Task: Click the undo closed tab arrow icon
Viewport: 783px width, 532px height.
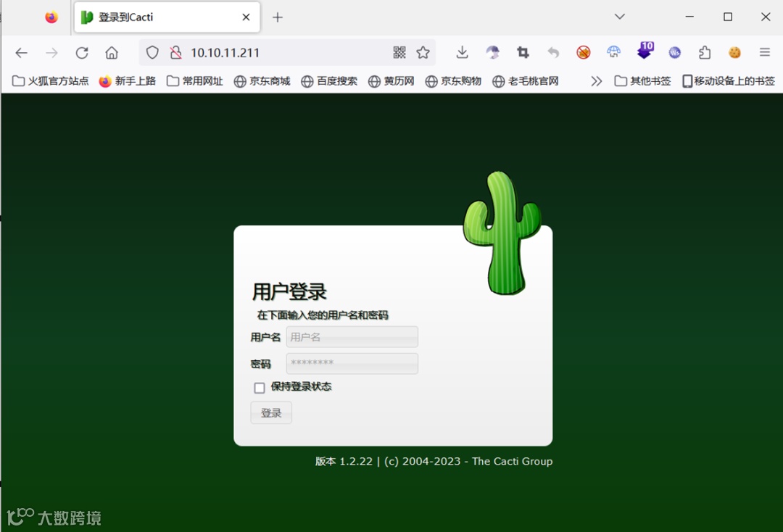Action: 552,52
